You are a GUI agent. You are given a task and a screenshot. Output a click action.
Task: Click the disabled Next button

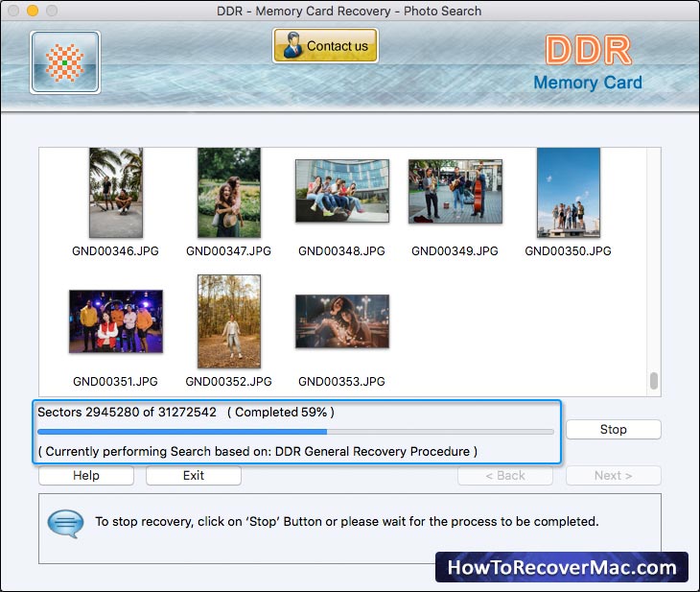pos(614,475)
